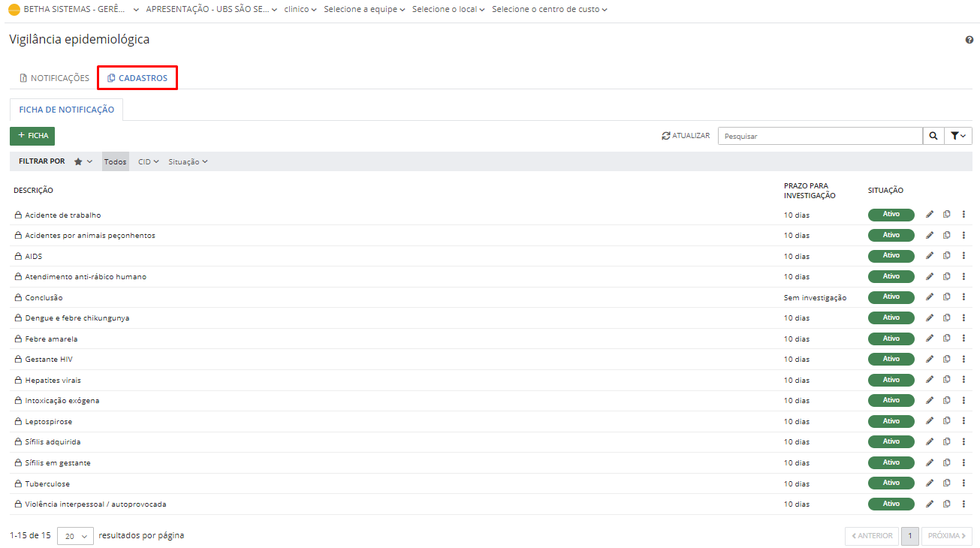
Task: Select the Todos filter option
Action: click(x=115, y=161)
